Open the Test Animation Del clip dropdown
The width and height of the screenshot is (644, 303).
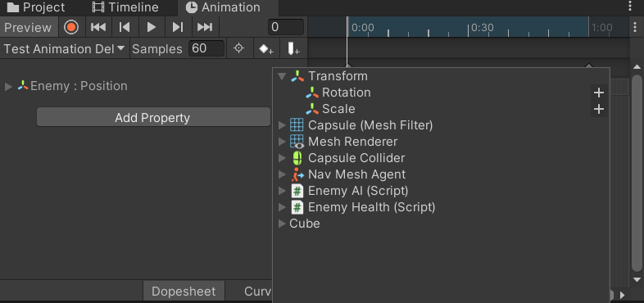tap(64, 49)
